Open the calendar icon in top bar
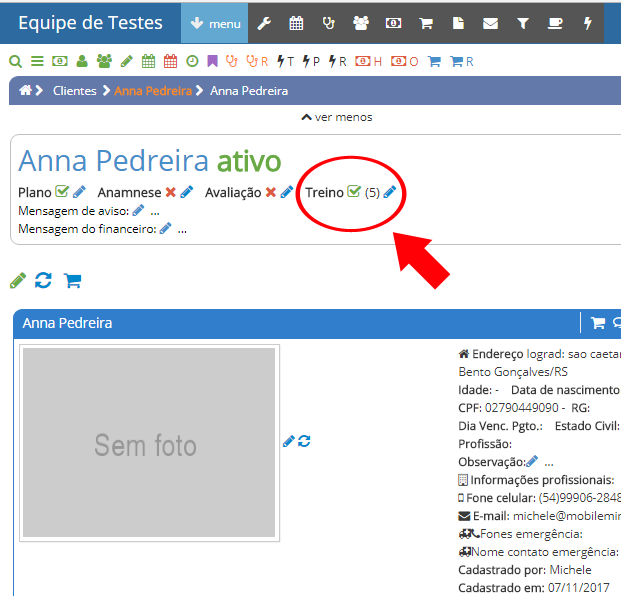Screen dimensions: 621x596 [296, 23]
